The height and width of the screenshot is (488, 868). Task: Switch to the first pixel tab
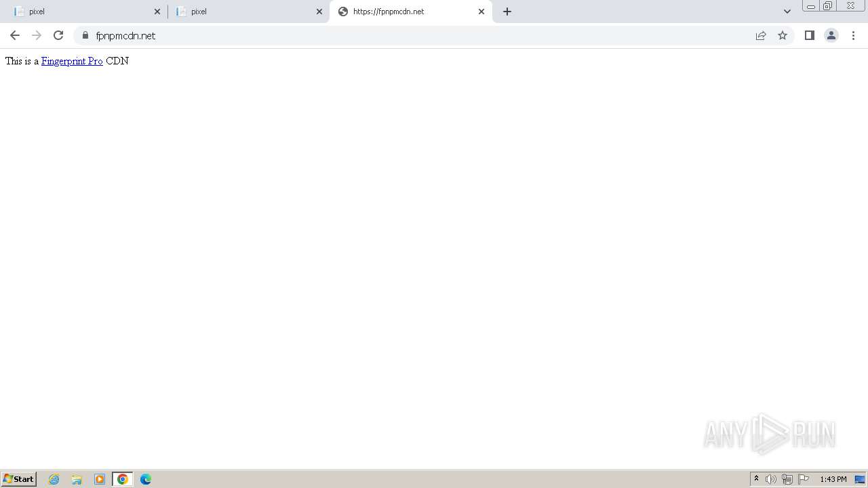(x=87, y=12)
